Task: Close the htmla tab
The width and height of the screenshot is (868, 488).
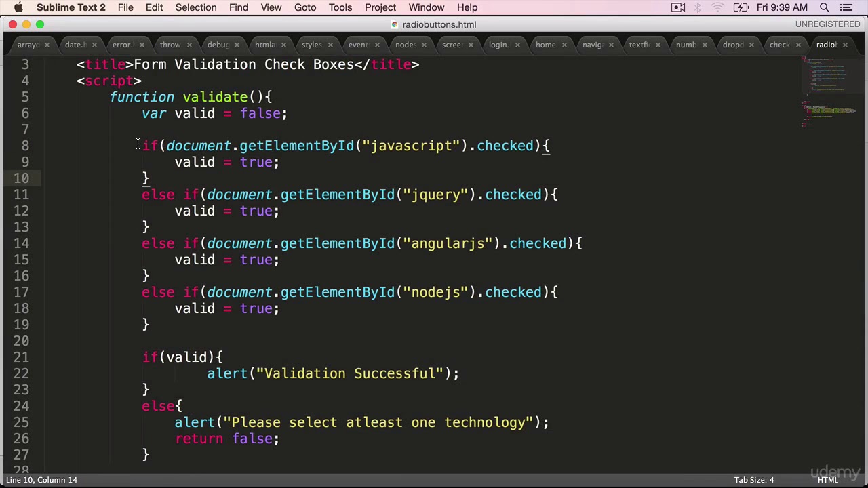Action: 283,45
